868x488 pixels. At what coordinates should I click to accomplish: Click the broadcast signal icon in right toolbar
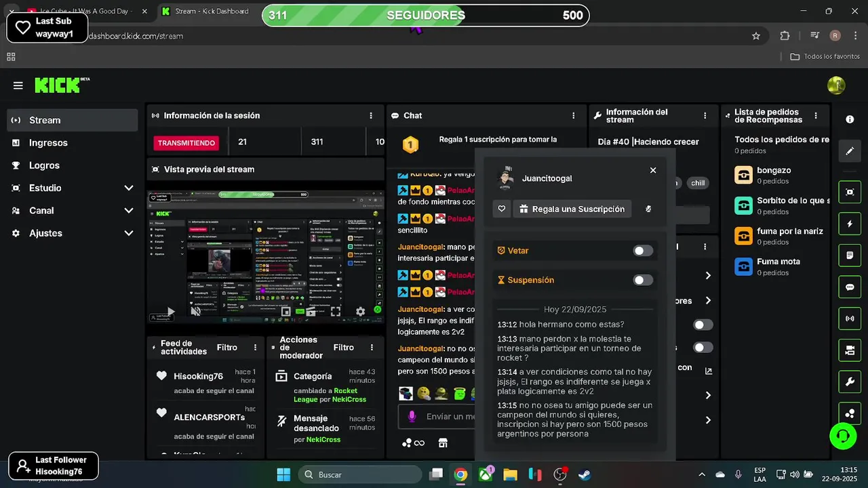850,319
